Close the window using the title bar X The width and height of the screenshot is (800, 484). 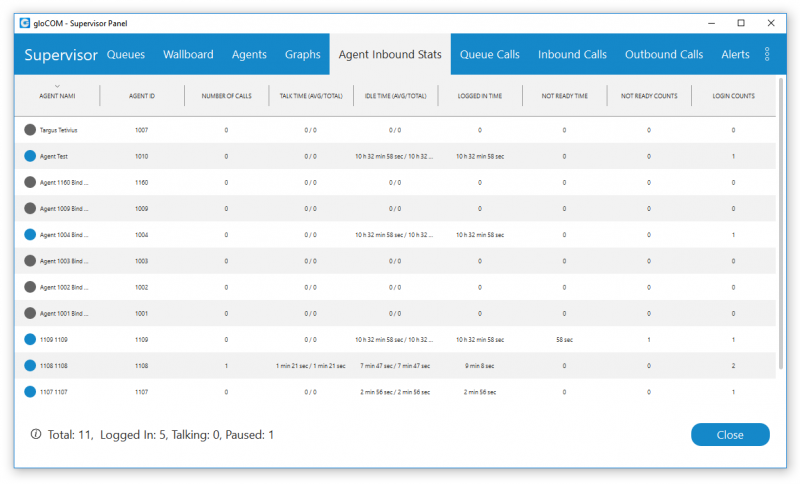coord(771,23)
